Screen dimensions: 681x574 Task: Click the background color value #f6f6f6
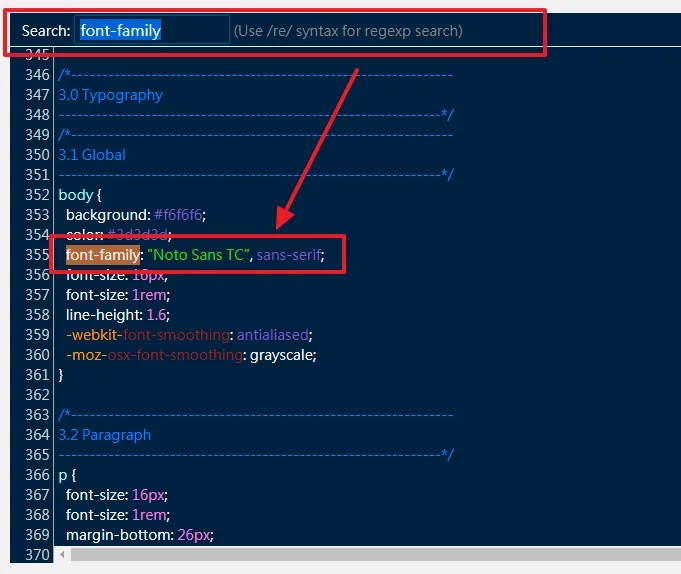[178, 214]
